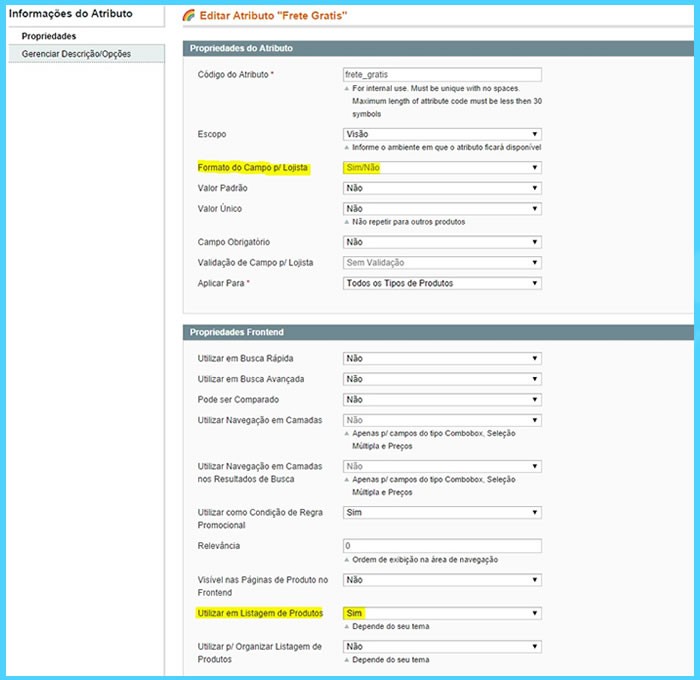The height and width of the screenshot is (680, 700).
Task: Click the 'Ordem de exibição na área' hint
Action: pyautogui.click(x=425, y=560)
